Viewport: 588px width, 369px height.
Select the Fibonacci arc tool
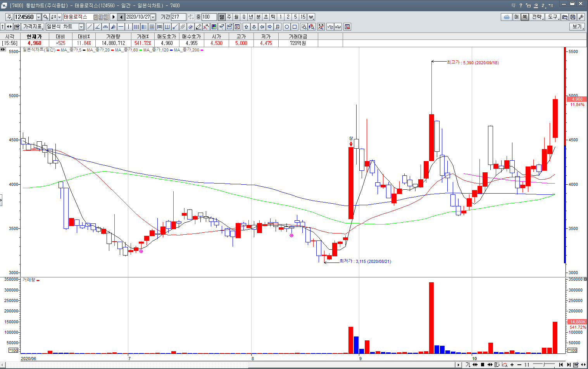tap(105, 27)
